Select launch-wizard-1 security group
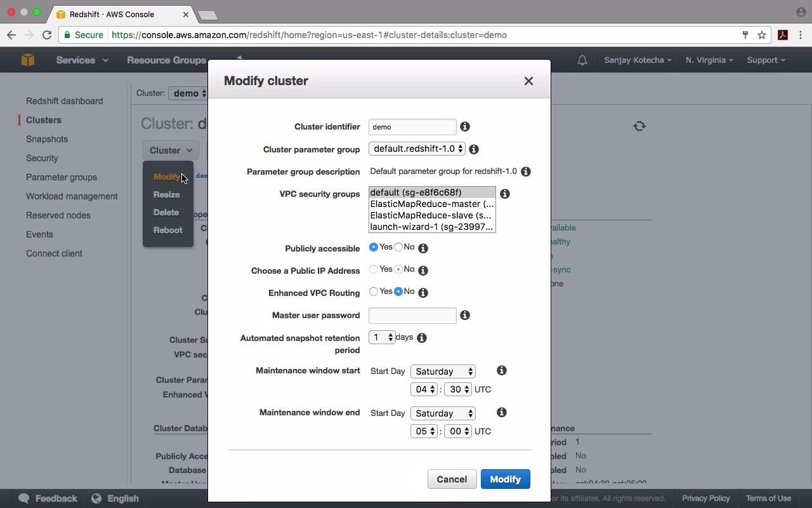Image resolution: width=812 pixels, height=508 pixels. pos(432,227)
